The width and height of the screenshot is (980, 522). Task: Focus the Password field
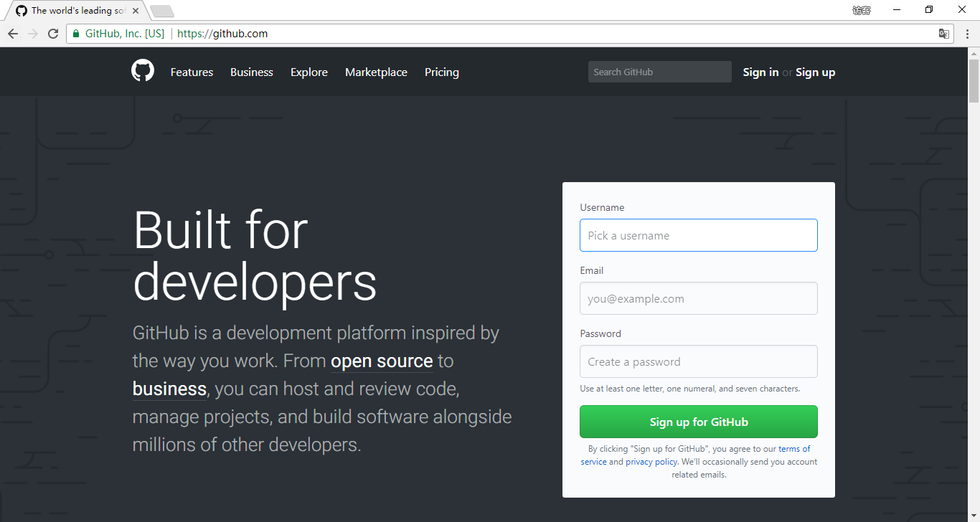pos(698,361)
